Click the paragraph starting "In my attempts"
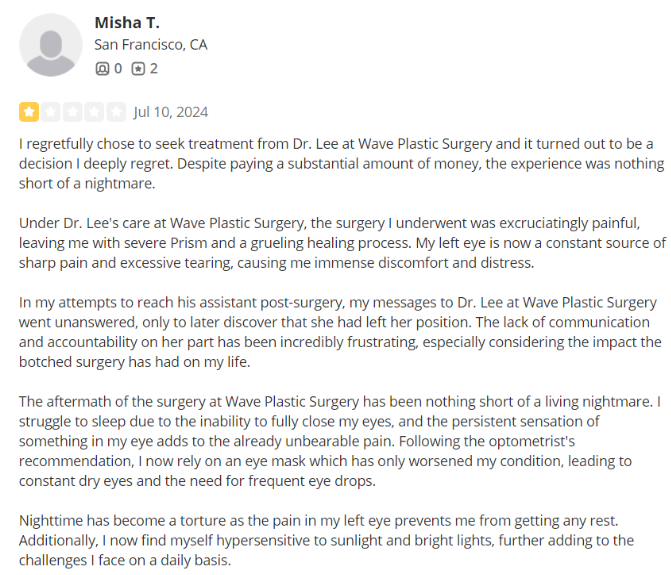The height and width of the screenshot is (575, 671). tap(340, 332)
